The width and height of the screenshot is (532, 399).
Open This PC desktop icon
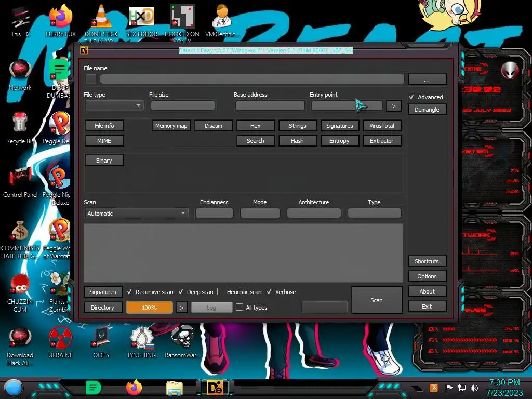20,20
